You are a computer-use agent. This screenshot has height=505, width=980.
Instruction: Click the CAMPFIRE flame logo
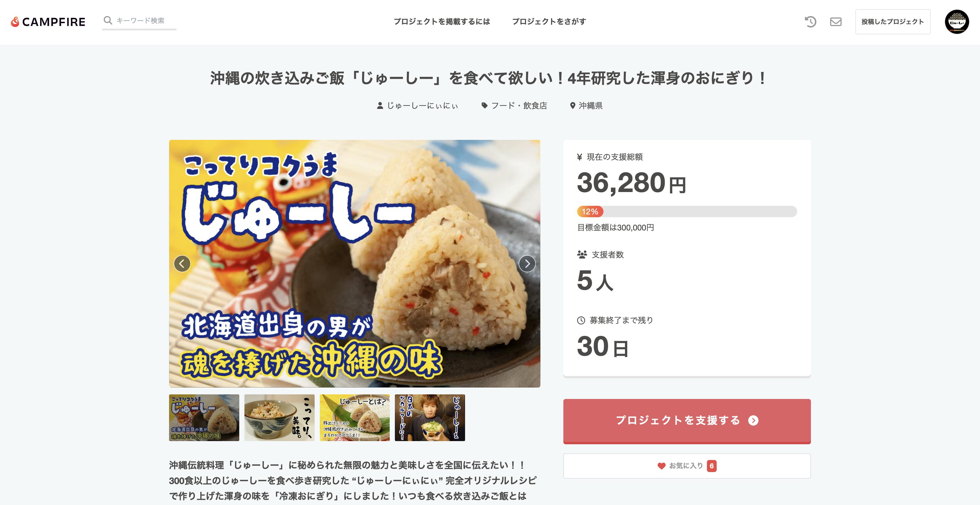[48, 22]
